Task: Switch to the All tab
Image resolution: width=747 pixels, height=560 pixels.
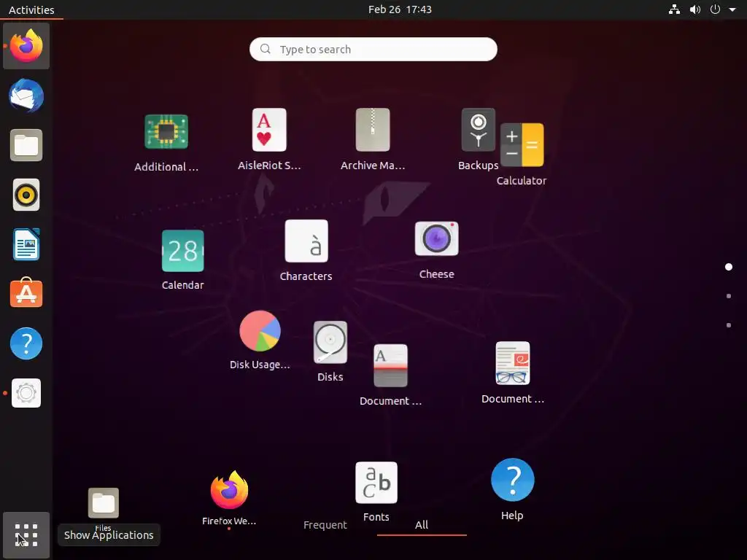Action: click(x=422, y=525)
